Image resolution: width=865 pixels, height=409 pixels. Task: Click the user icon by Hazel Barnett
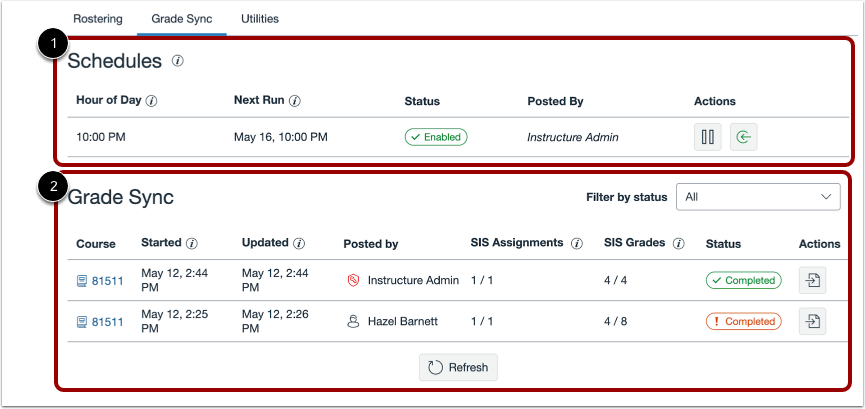[353, 321]
